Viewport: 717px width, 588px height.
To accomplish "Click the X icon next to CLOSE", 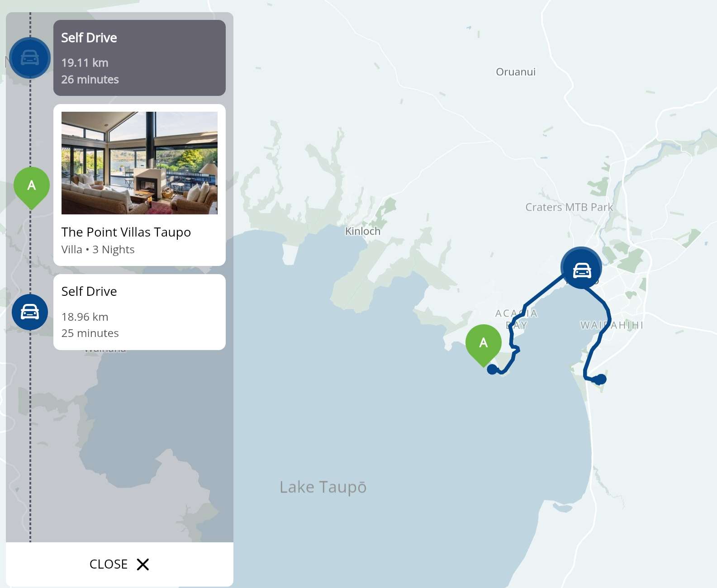I will pyautogui.click(x=143, y=564).
